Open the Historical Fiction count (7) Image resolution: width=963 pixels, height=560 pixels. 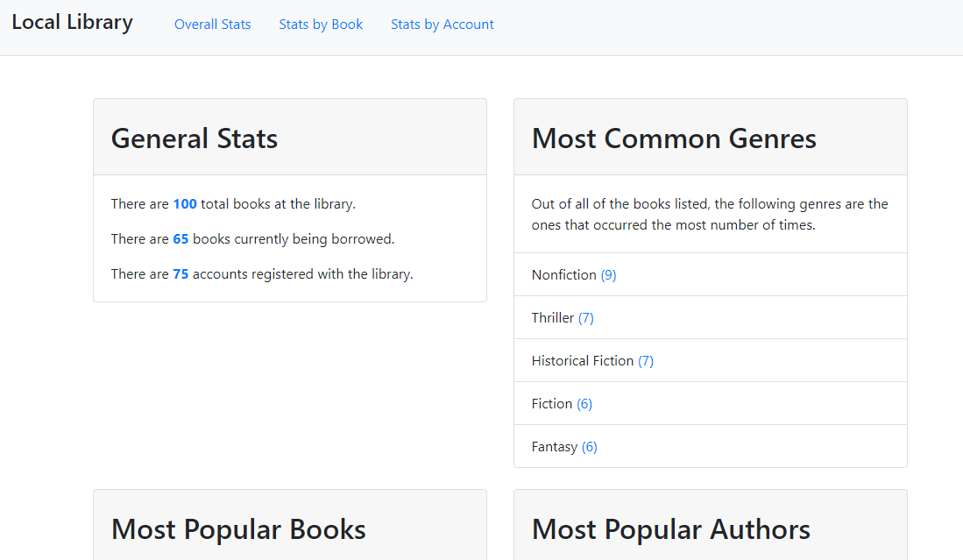(646, 360)
